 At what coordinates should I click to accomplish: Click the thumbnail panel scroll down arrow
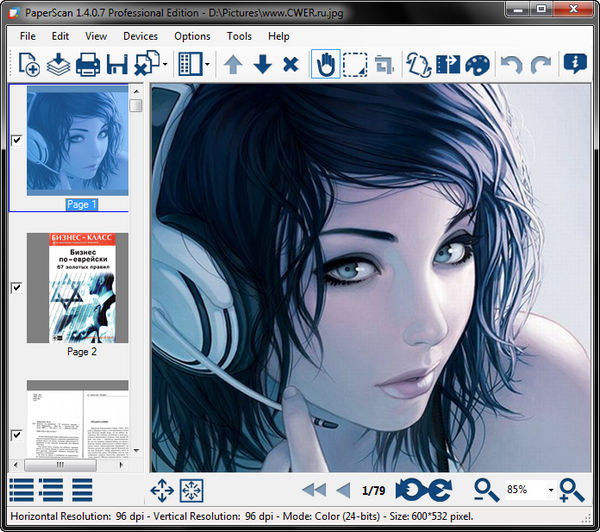point(136,450)
